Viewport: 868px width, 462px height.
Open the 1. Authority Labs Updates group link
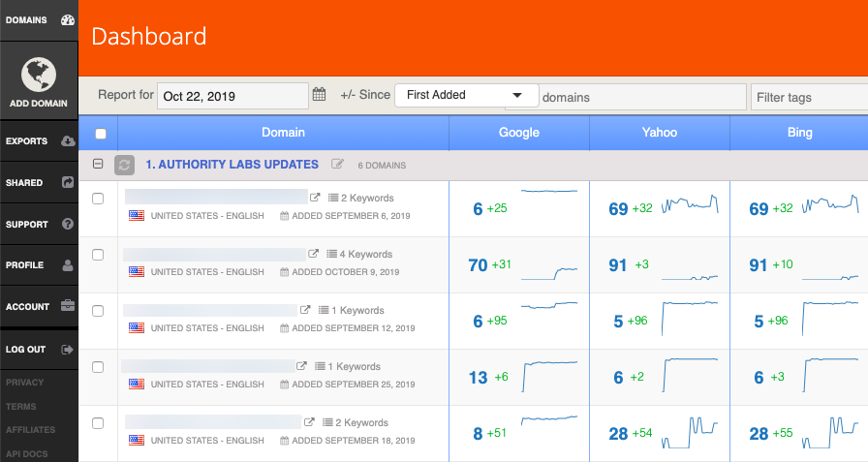(x=232, y=165)
